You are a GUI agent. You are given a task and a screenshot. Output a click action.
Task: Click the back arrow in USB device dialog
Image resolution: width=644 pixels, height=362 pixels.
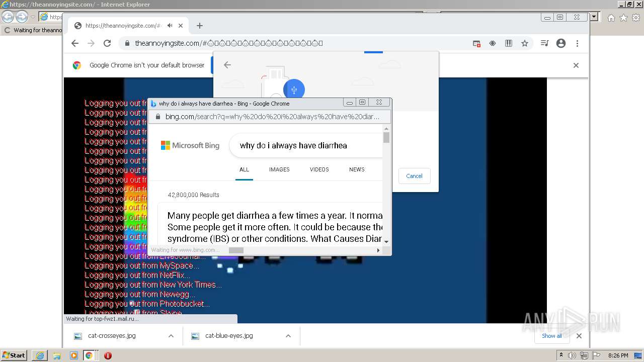click(x=227, y=65)
